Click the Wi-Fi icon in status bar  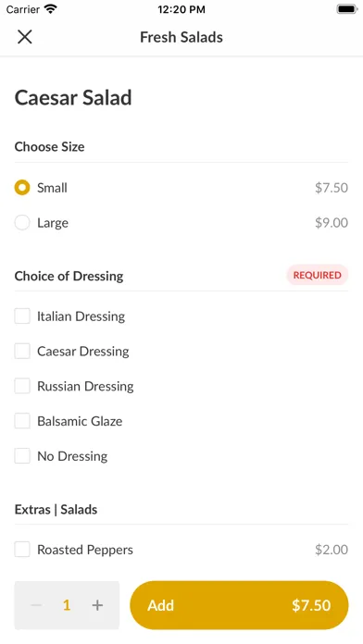[51, 9]
